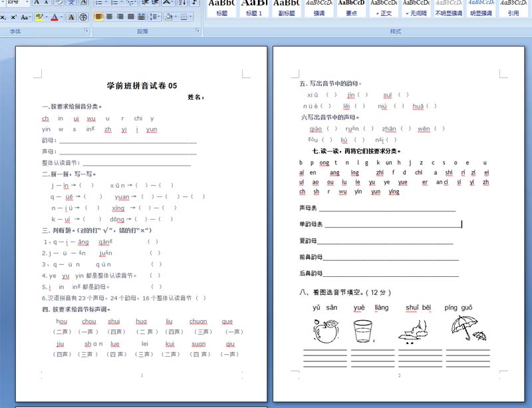Open the Font dialog launcher

coord(86,31)
